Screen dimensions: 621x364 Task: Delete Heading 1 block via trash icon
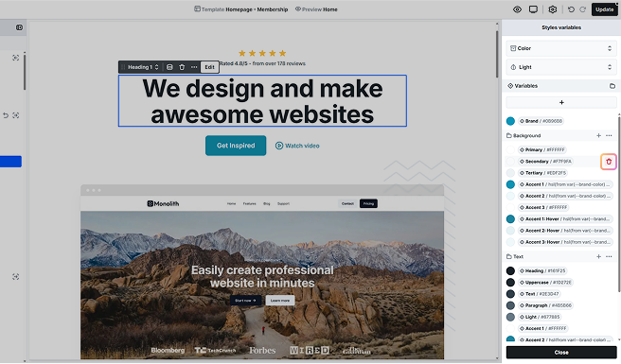pos(182,67)
